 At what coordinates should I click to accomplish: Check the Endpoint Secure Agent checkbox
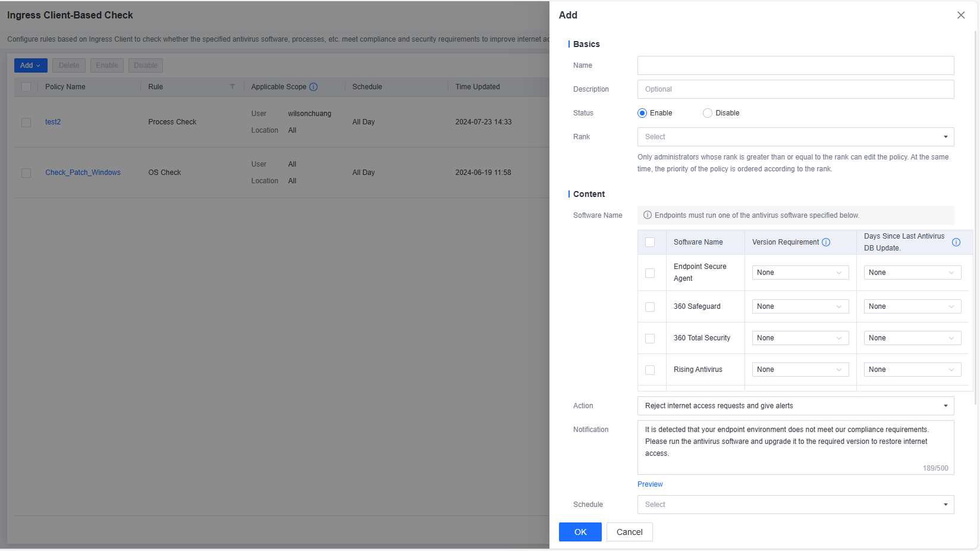point(650,273)
